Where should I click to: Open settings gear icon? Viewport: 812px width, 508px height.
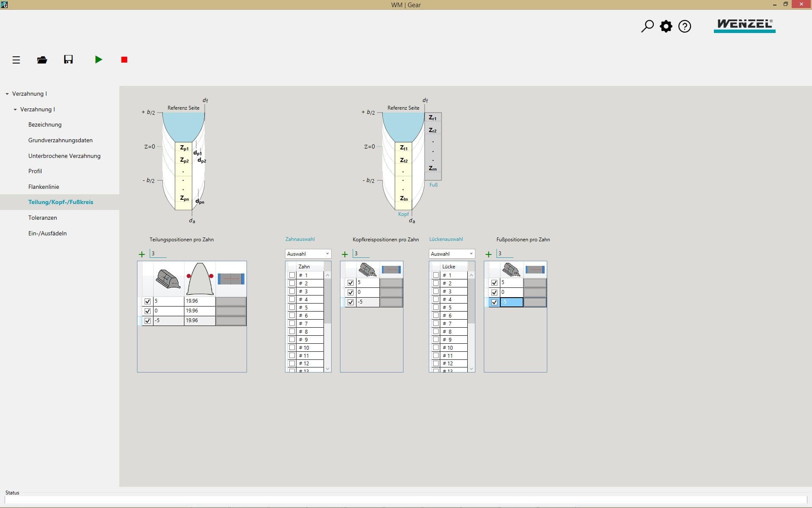click(x=666, y=26)
